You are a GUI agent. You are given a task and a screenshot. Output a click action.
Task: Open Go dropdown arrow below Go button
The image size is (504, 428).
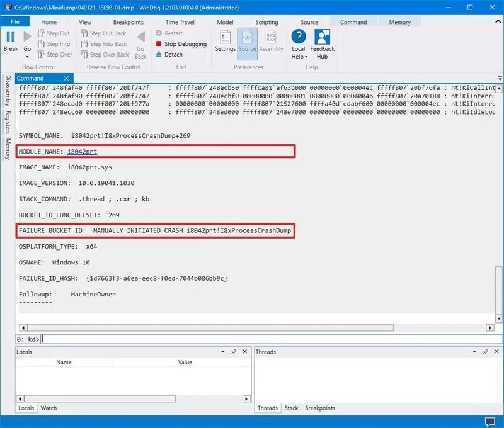point(27,57)
